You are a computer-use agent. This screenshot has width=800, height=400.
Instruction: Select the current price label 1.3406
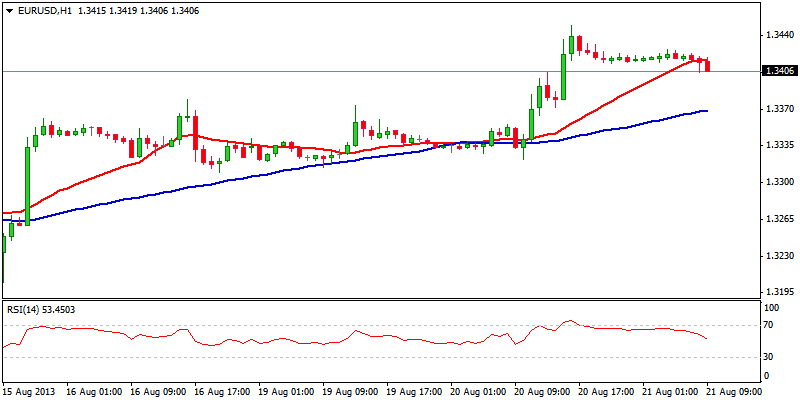(x=780, y=71)
